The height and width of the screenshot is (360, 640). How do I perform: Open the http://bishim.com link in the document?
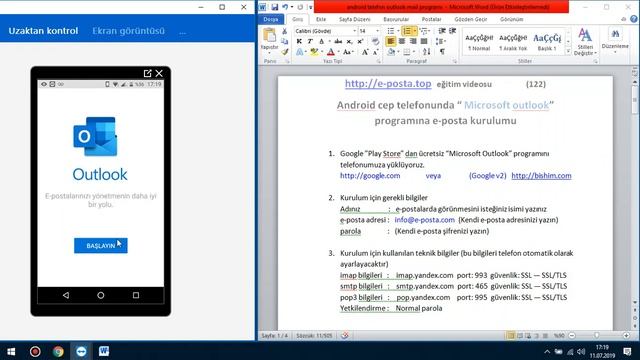click(541, 176)
